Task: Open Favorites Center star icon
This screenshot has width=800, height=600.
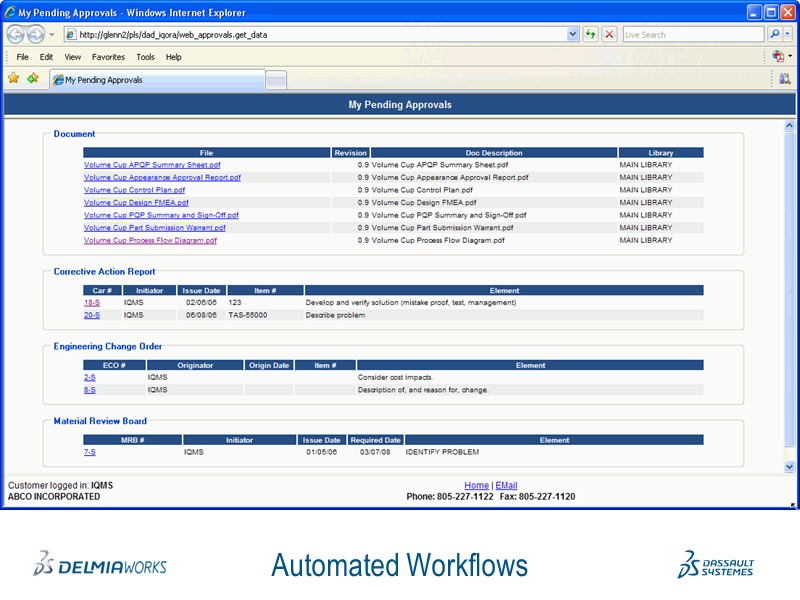Action: (13, 78)
